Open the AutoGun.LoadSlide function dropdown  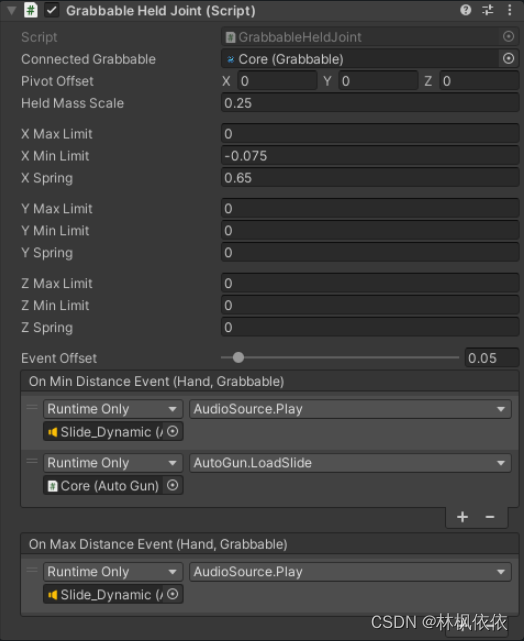(x=350, y=463)
